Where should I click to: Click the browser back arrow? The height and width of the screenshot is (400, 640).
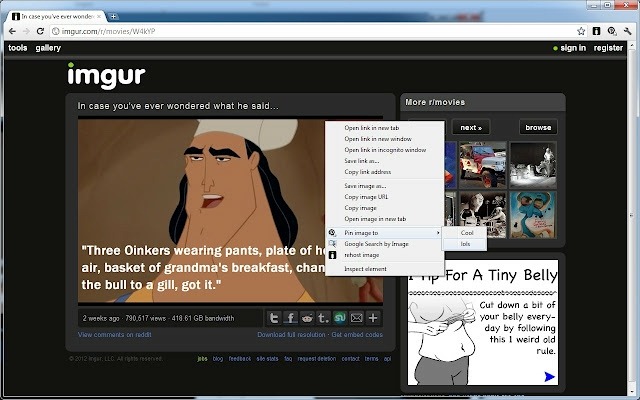(12, 31)
